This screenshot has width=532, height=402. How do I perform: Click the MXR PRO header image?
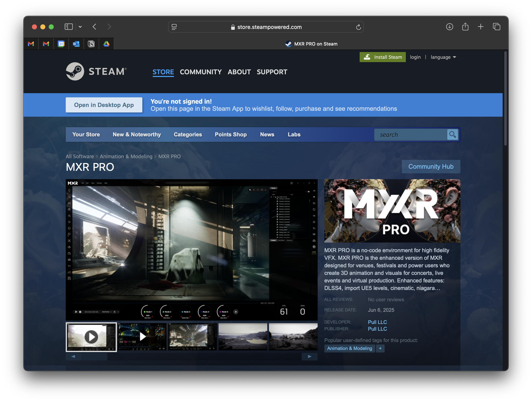tap(392, 211)
